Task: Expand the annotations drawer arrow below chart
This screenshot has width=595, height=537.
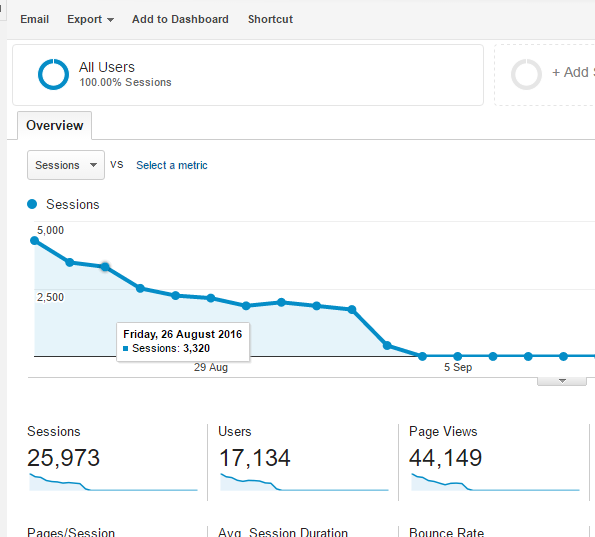Action: 562,381
